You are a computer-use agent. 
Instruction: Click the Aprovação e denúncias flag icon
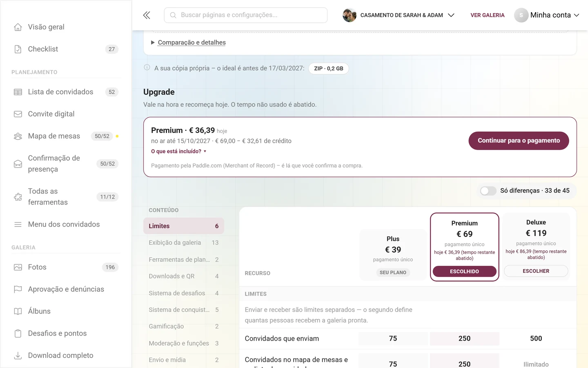[x=18, y=289]
